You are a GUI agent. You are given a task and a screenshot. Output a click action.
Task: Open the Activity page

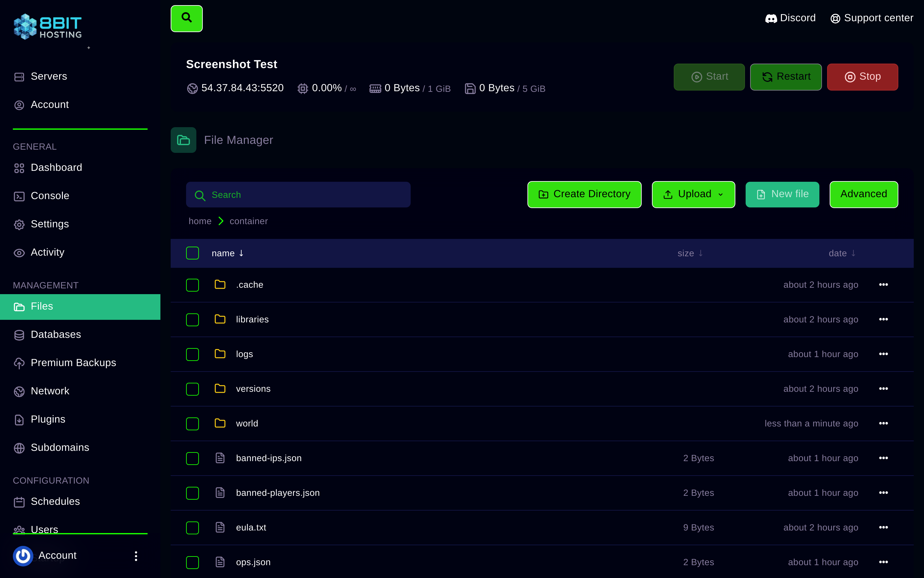coord(39,252)
